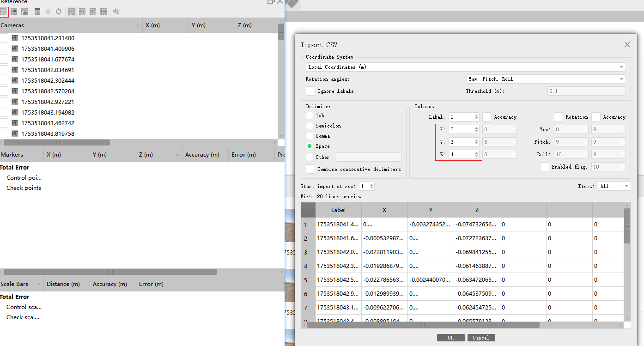Click the Update Transform refresh icon

[59, 12]
